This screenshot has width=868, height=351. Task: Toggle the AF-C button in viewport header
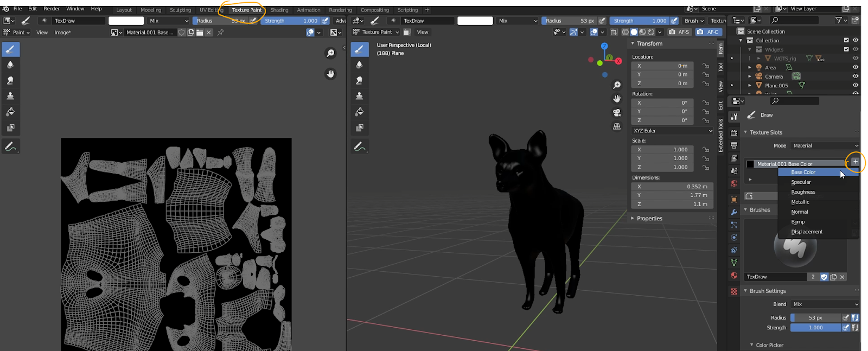(709, 32)
